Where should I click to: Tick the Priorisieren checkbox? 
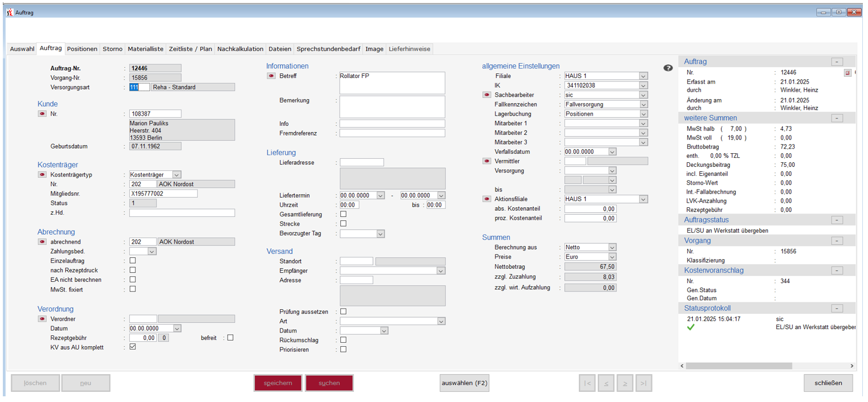coord(343,350)
